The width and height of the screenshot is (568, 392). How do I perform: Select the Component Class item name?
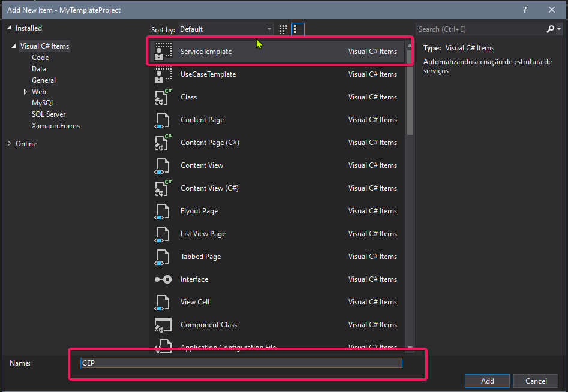coord(209,325)
